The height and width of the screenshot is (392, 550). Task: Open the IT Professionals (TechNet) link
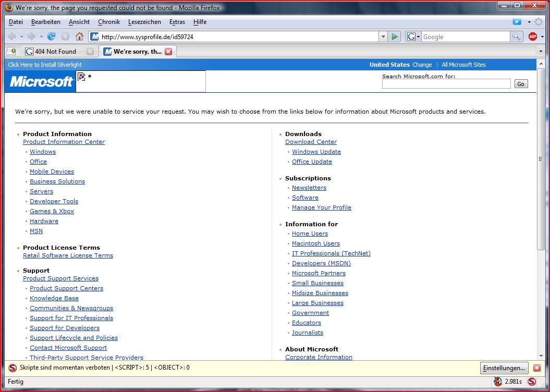pyautogui.click(x=331, y=253)
